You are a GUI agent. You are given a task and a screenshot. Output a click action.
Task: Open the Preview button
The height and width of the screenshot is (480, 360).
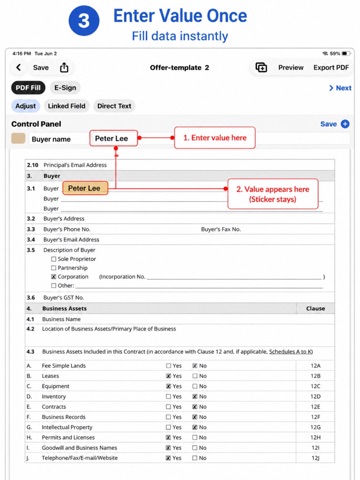[x=291, y=68]
